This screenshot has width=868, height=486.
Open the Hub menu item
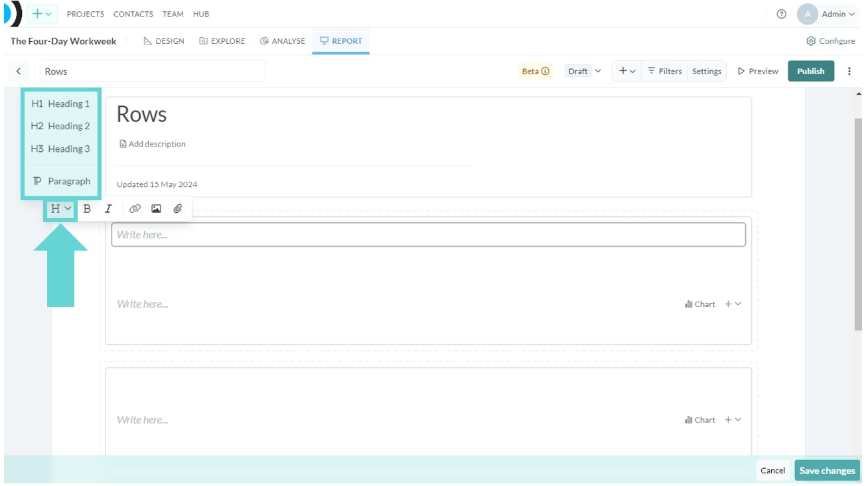point(201,14)
